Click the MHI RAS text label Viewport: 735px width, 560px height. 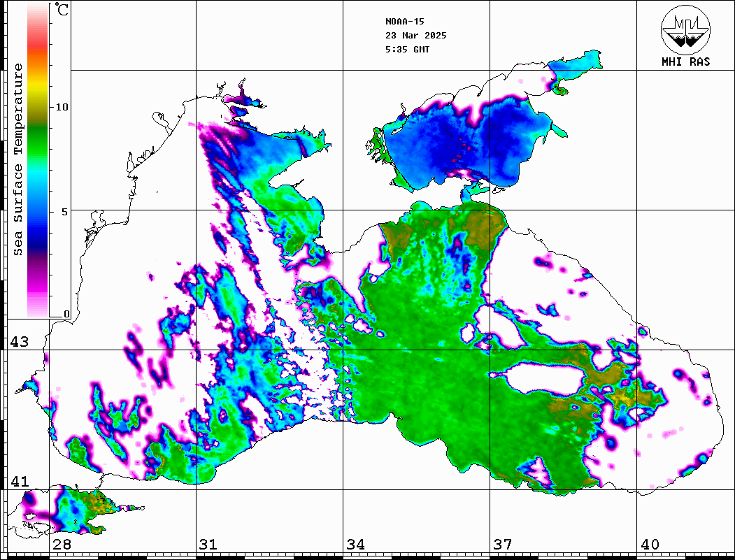[685, 62]
